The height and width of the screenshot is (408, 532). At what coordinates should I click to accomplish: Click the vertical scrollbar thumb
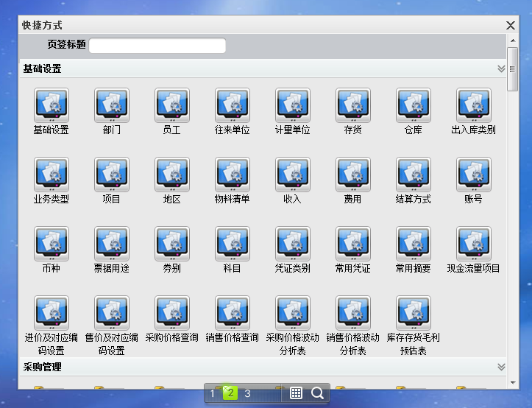click(x=513, y=69)
